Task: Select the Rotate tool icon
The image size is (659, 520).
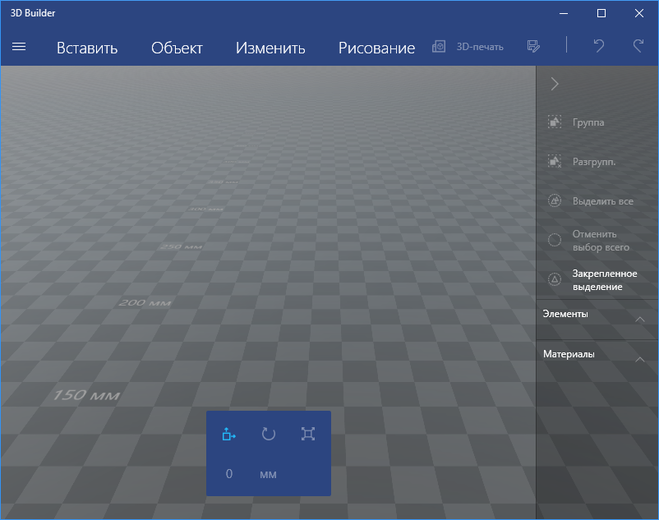Action: (268, 434)
